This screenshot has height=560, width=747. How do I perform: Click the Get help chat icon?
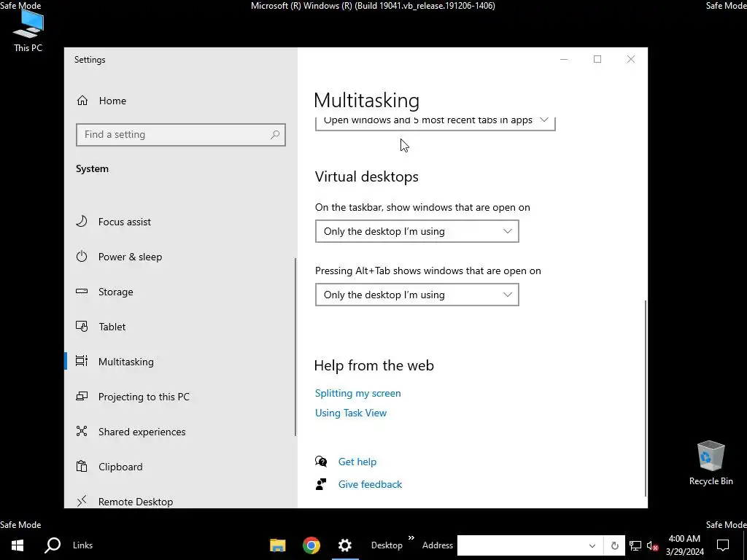coord(321,462)
